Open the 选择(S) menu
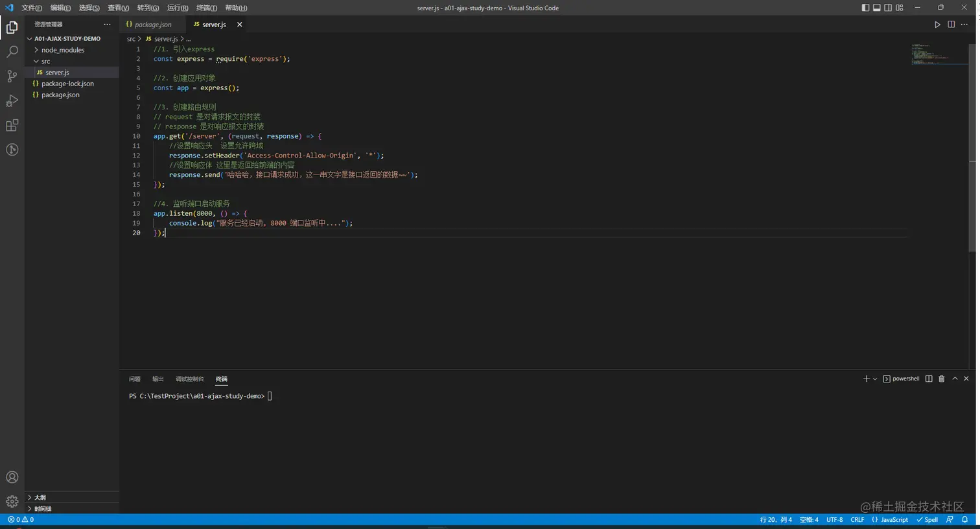Image resolution: width=980 pixels, height=529 pixels. click(x=89, y=8)
